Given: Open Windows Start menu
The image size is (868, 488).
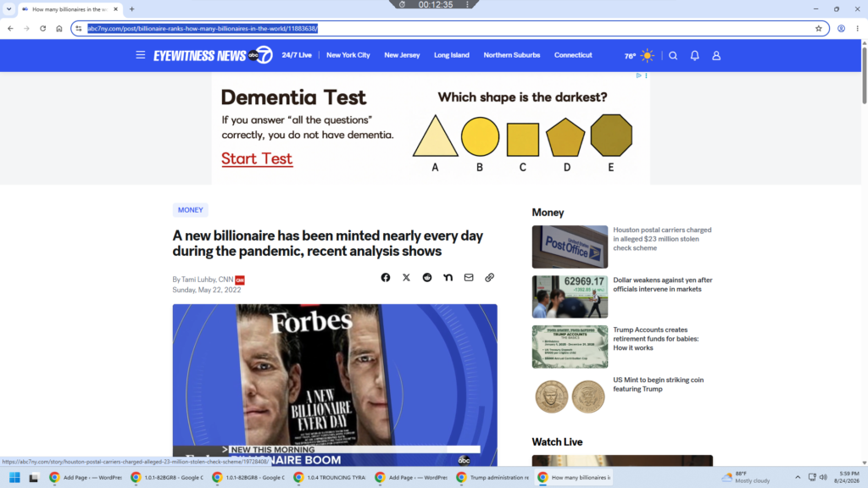Looking at the screenshot, I should coord(15,478).
